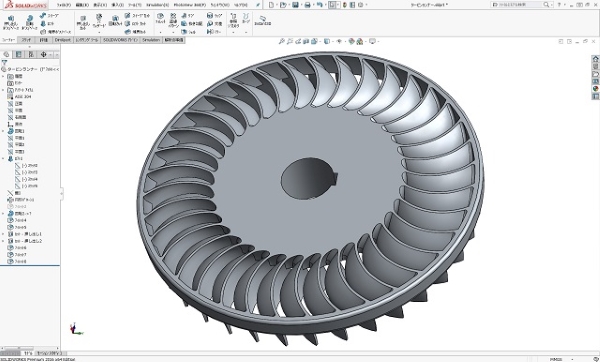600x362 pixels.
Task: Open the search options dropdown arrow
Action: coord(551,5)
